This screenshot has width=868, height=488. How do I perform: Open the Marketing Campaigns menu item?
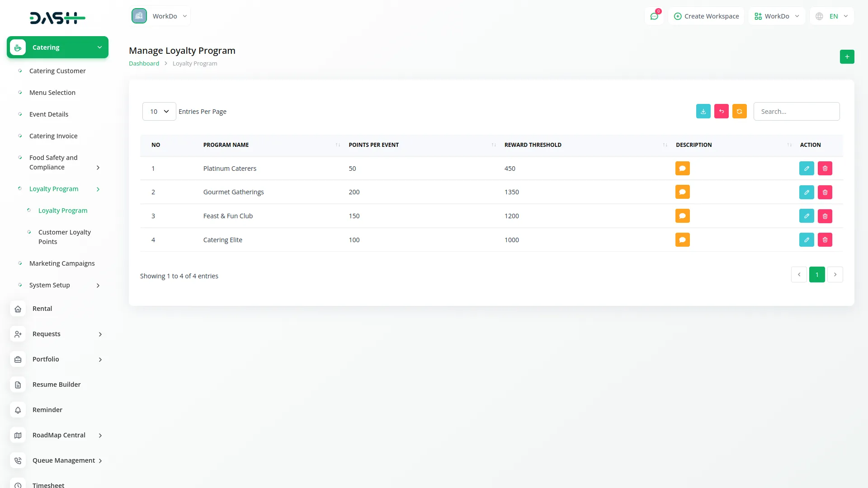(x=62, y=263)
